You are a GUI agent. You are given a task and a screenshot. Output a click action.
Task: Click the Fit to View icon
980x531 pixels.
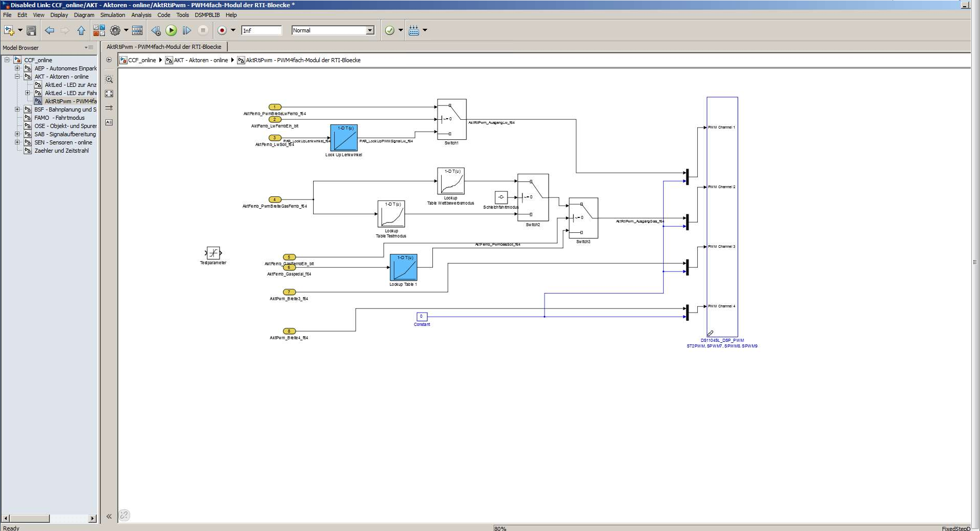click(x=109, y=94)
